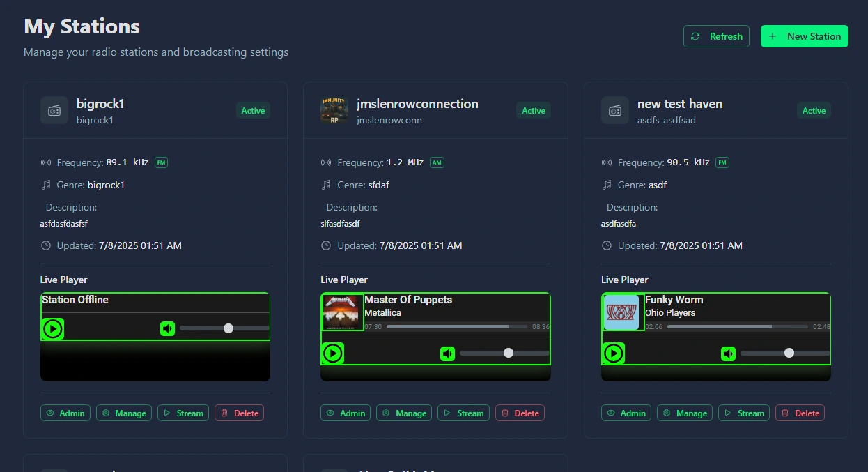Viewport: 868px width, 472px height.
Task: Click the bigrock1 radio station icon
Action: click(54, 110)
